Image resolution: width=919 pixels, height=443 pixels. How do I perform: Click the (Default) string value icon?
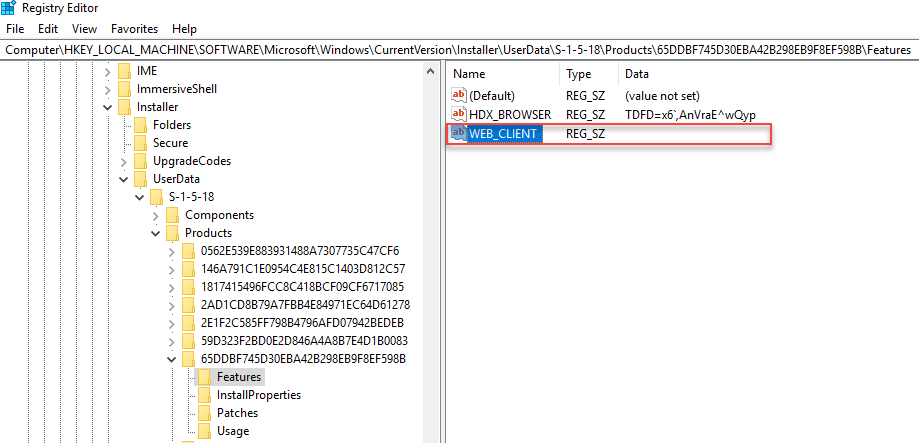[459, 95]
